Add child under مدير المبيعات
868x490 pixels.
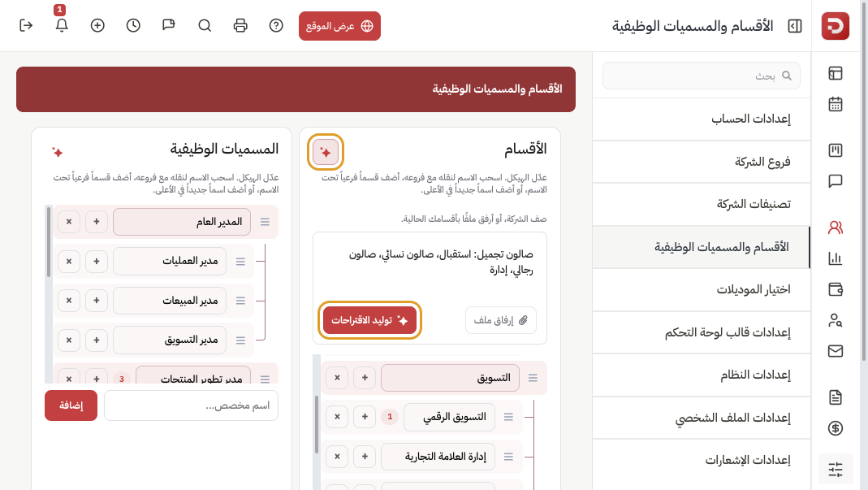click(97, 301)
